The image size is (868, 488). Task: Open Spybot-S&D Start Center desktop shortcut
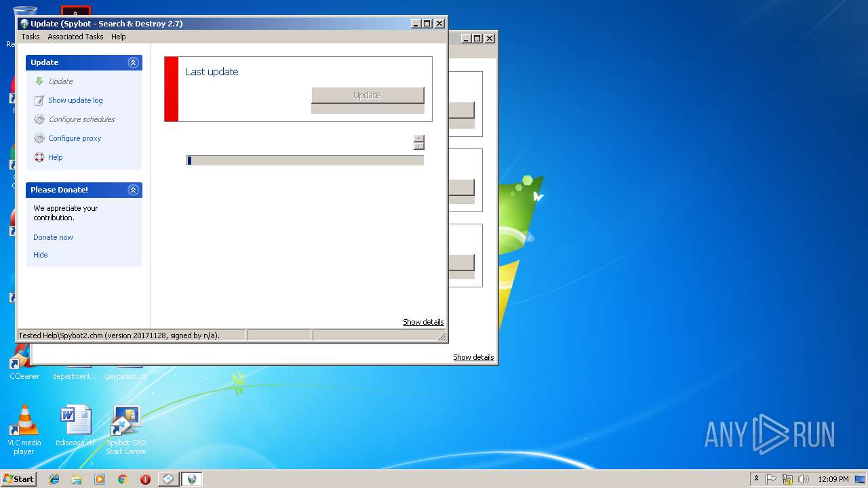126,429
